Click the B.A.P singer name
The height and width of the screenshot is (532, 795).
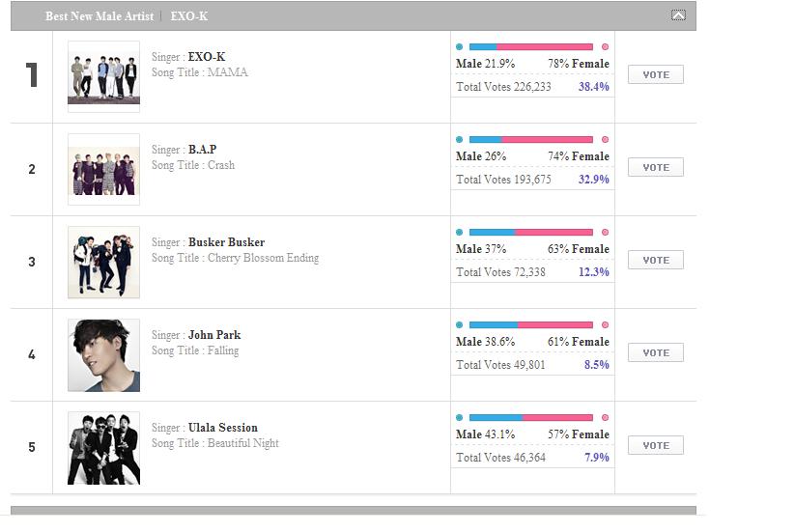(x=202, y=150)
